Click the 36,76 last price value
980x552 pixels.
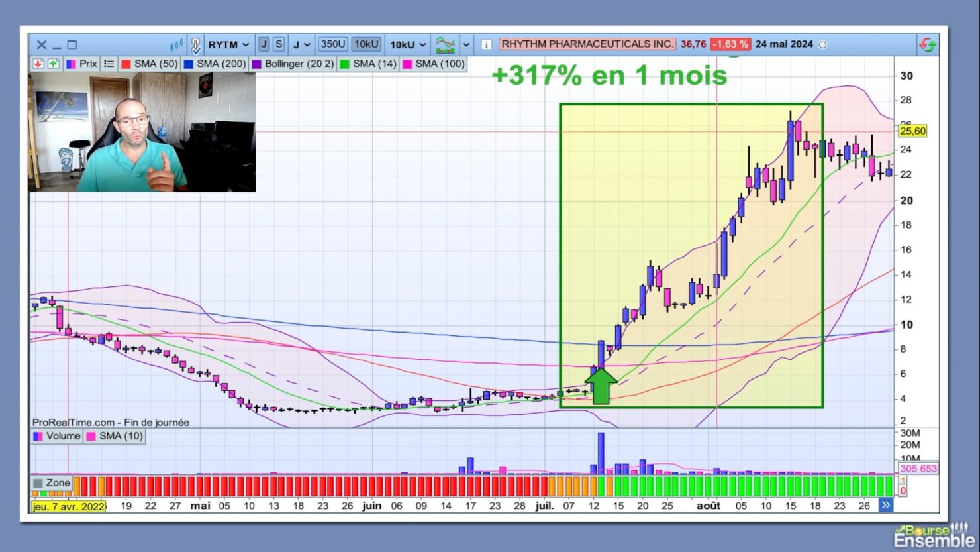coord(693,44)
